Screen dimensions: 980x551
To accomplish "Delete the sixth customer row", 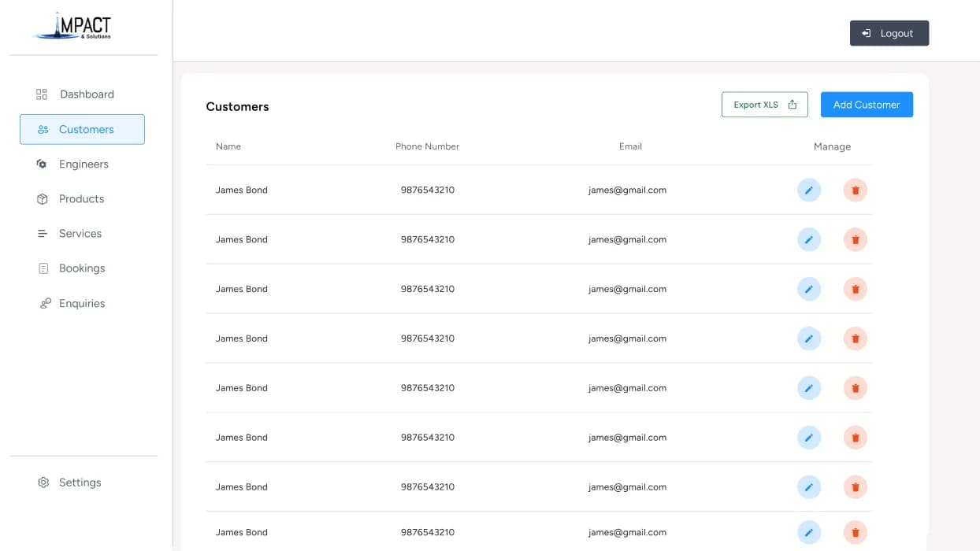I will 856,438.
